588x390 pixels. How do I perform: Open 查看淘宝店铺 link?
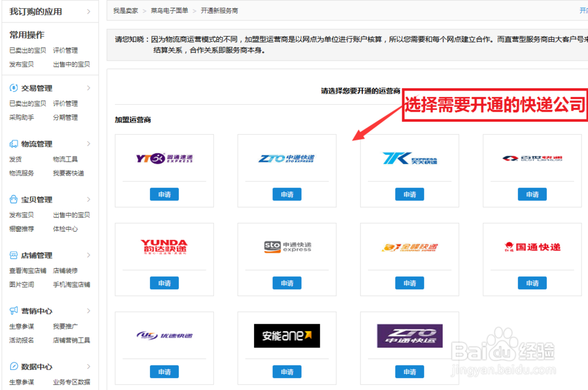[x=28, y=271]
